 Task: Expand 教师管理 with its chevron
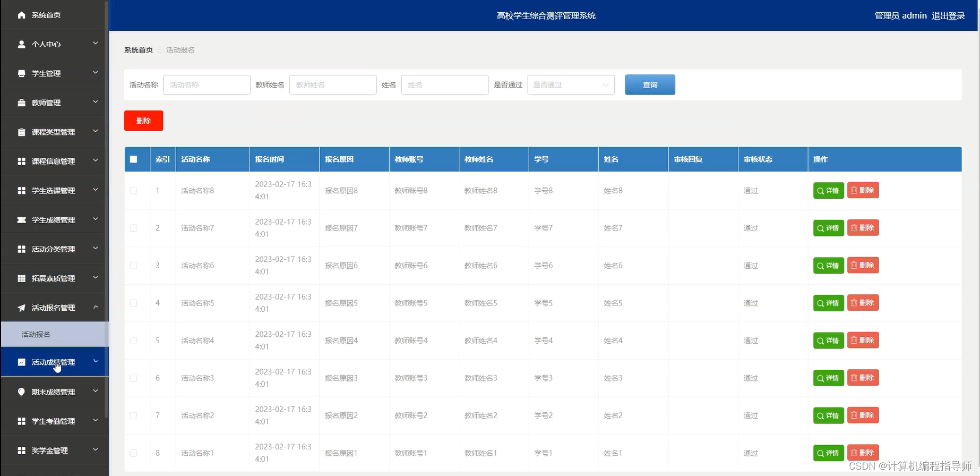[x=96, y=101]
